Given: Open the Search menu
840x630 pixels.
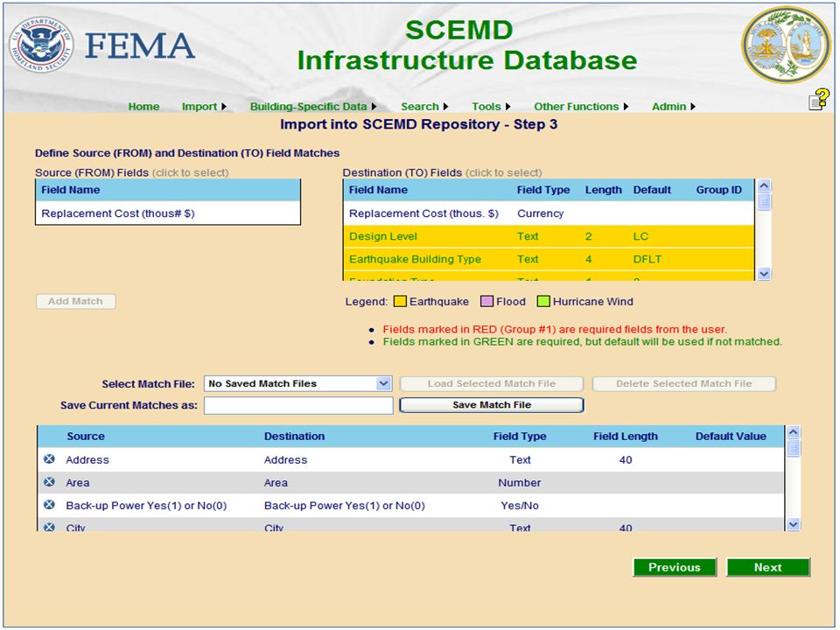Looking at the screenshot, I should point(424,107).
